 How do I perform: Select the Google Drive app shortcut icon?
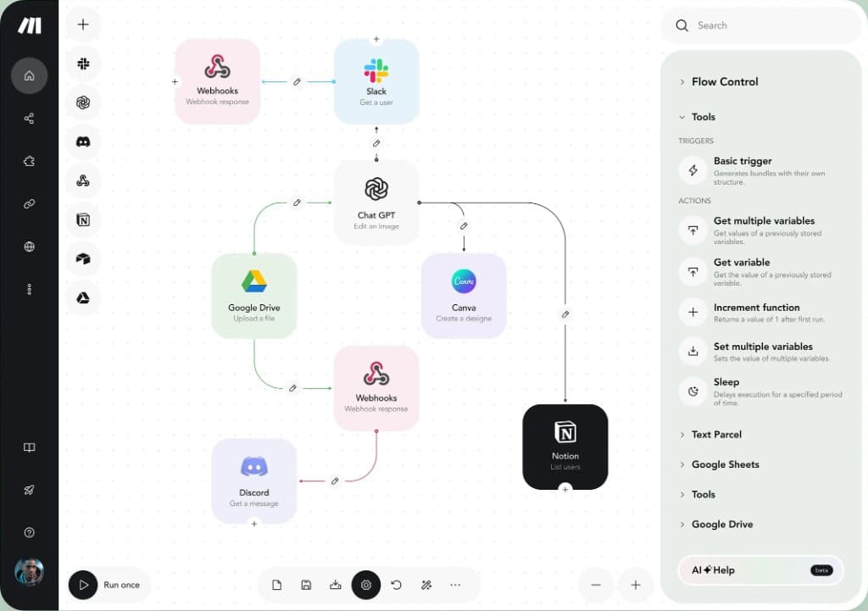click(83, 298)
